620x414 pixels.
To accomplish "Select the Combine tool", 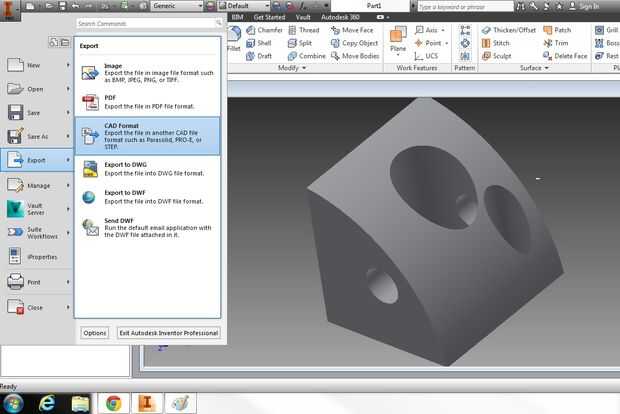I will [307, 56].
